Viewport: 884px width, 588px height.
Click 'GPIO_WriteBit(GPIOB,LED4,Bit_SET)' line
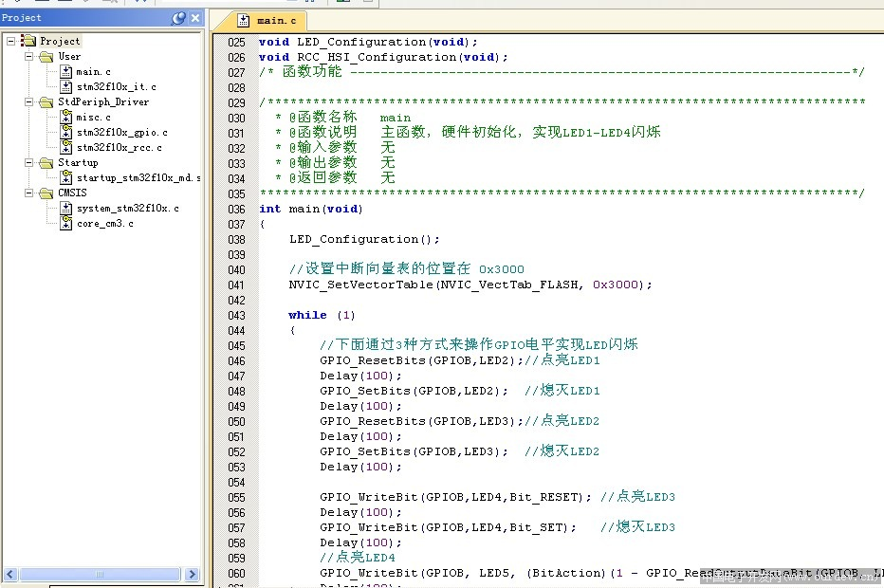[x=449, y=528]
